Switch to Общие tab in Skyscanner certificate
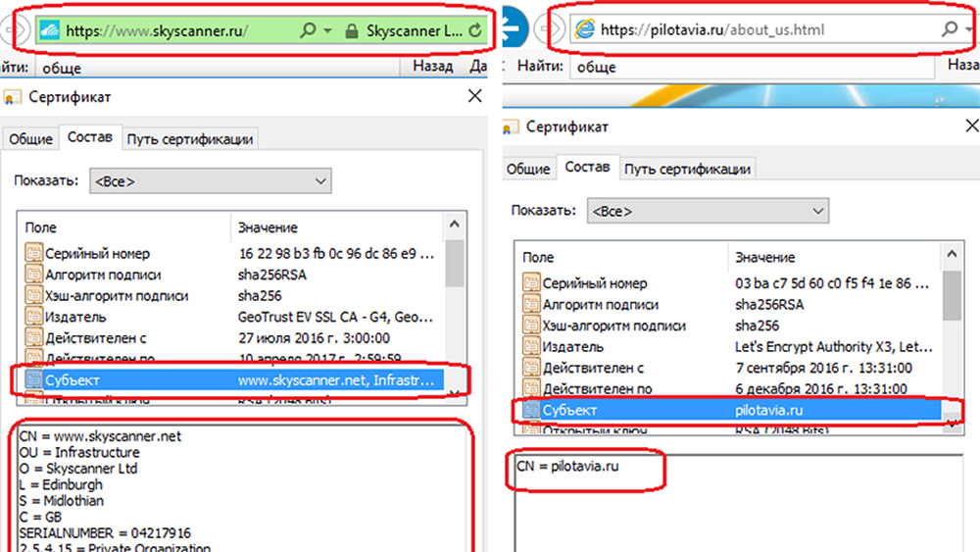The height and width of the screenshot is (552, 980). (30, 138)
